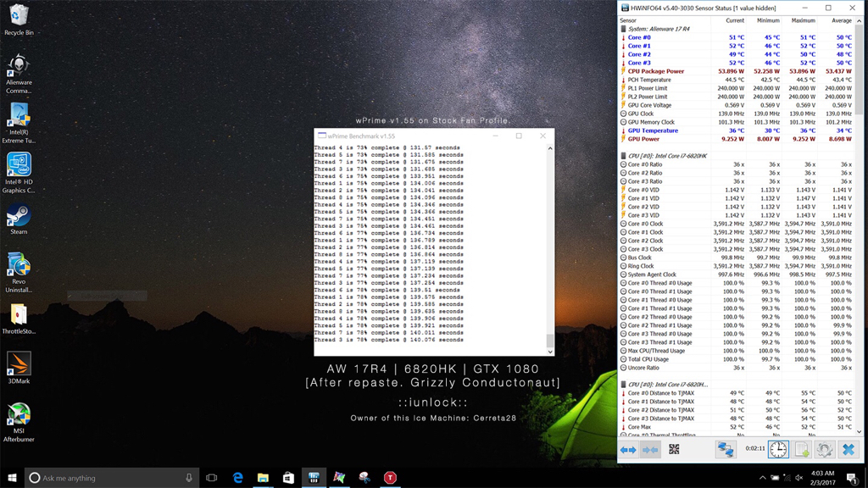This screenshot has height=488, width=868.
Task: Select the 'CPU Package Power' sensor row
Action: point(737,71)
